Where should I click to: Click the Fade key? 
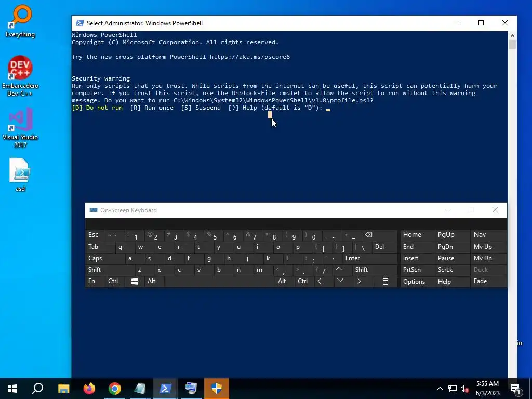coord(488,281)
